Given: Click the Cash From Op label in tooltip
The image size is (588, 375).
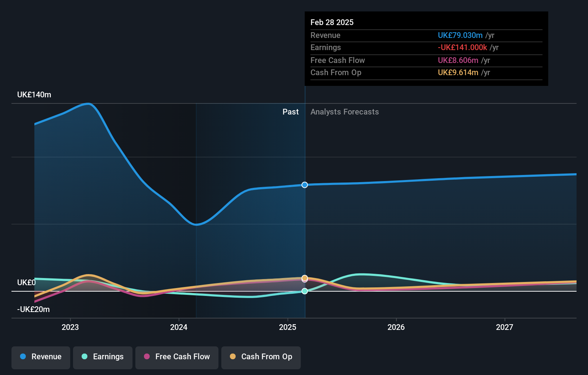Looking at the screenshot, I should tap(336, 73).
